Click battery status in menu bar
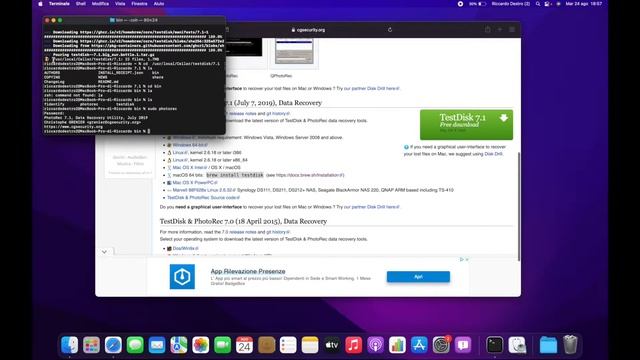The height and width of the screenshot is (360, 640). coord(478,4)
